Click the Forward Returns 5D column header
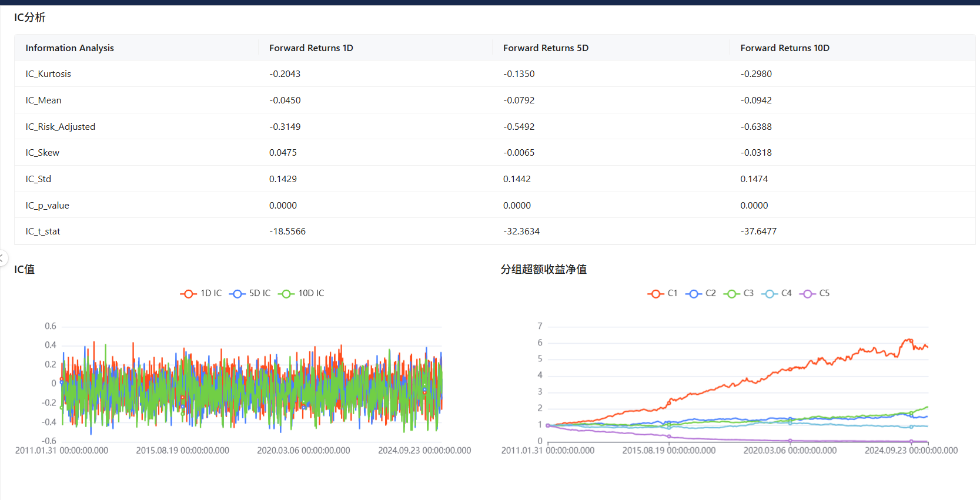The width and height of the screenshot is (980, 500). point(546,48)
